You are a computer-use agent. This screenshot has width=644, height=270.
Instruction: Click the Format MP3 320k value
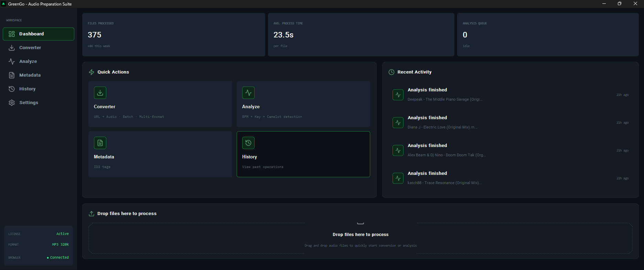tap(61, 245)
